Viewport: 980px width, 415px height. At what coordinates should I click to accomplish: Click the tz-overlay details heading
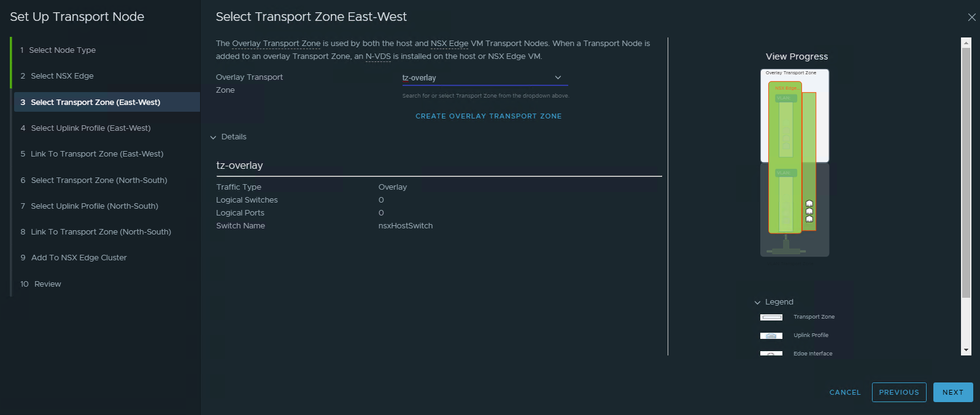239,166
